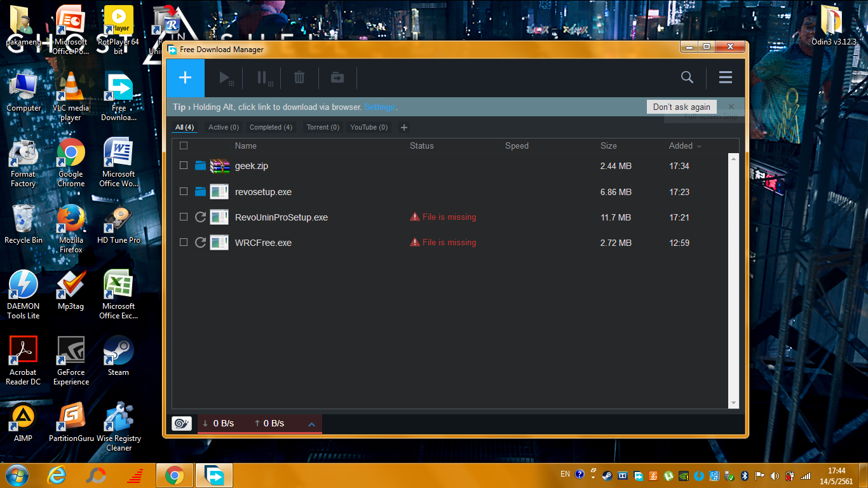868x488 pixels.
Task: Open search with the magnifier icon
Action: [687, 78]
